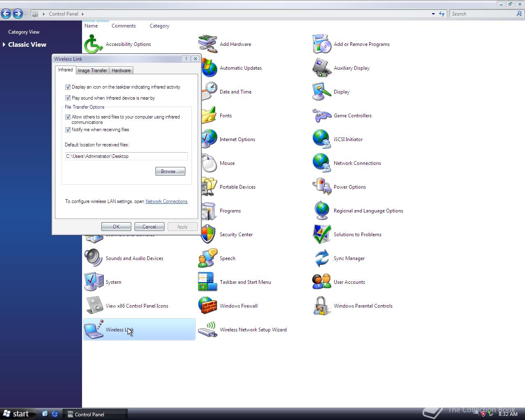Viewport: 525px width, 420px height.
Task: Open the Network Connections hyperlink
Action: click(167, 201)
